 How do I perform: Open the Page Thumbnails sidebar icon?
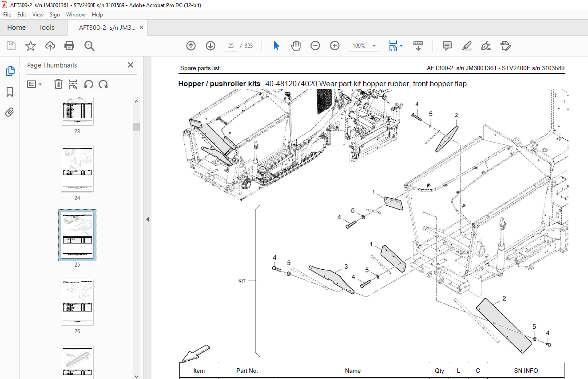point(10,71)
